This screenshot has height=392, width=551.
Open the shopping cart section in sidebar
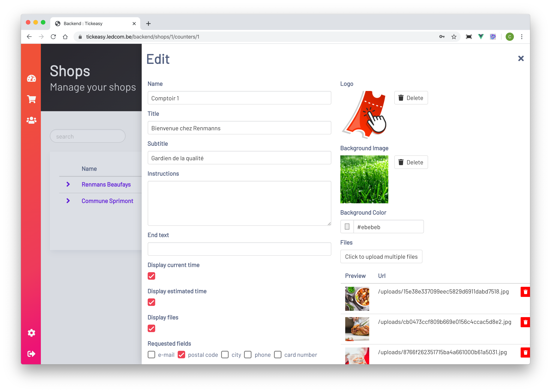click(31, 99)
